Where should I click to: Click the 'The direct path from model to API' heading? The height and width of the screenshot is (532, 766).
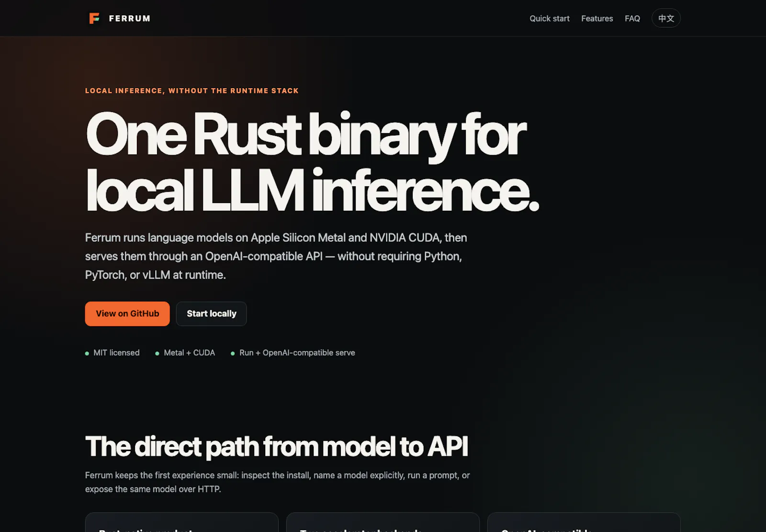(x=277, y=446)
